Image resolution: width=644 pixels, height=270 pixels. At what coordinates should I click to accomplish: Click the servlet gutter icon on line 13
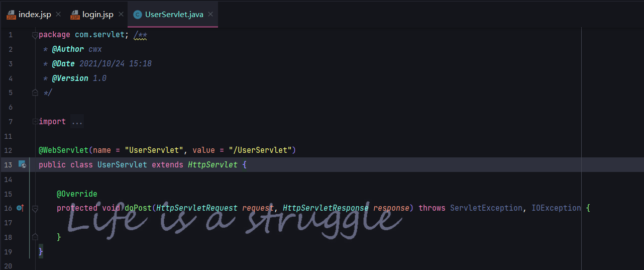point(22,164)
